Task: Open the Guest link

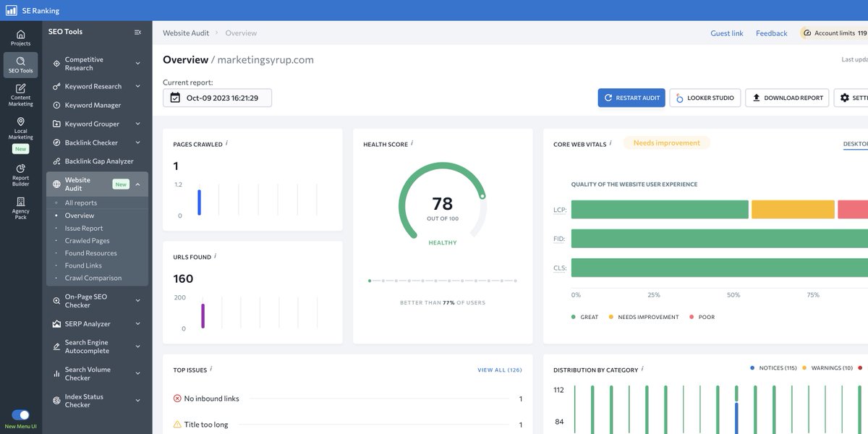Action: pyautogui.click(x=727, y=33)
